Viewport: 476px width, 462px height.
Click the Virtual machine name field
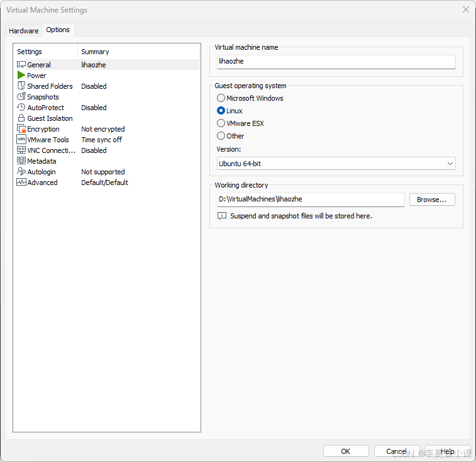tap(336, 62)
